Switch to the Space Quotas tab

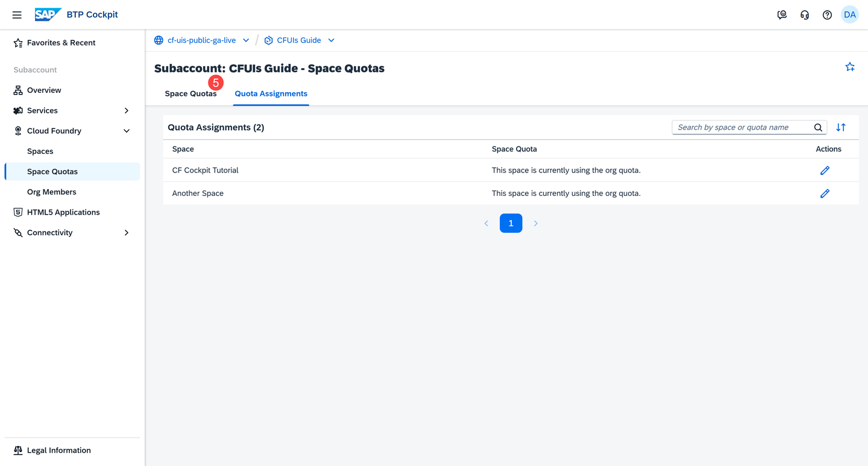point(190,93)
